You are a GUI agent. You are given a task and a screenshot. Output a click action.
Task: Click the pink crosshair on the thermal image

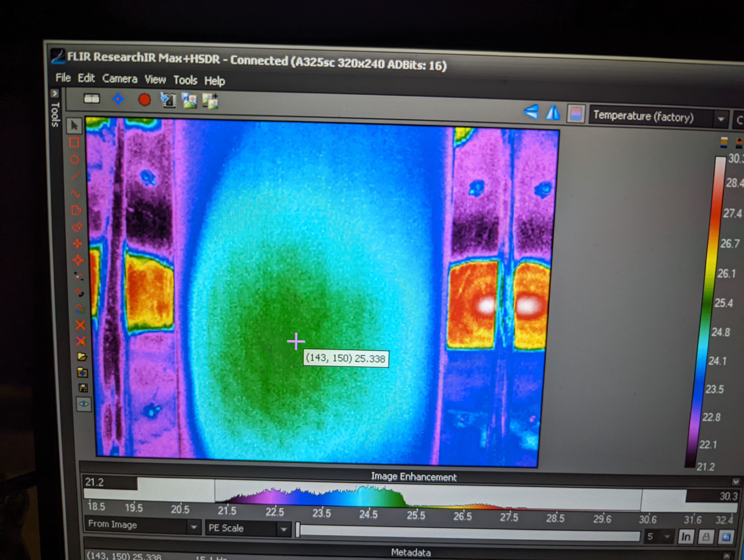pos(296,341)
